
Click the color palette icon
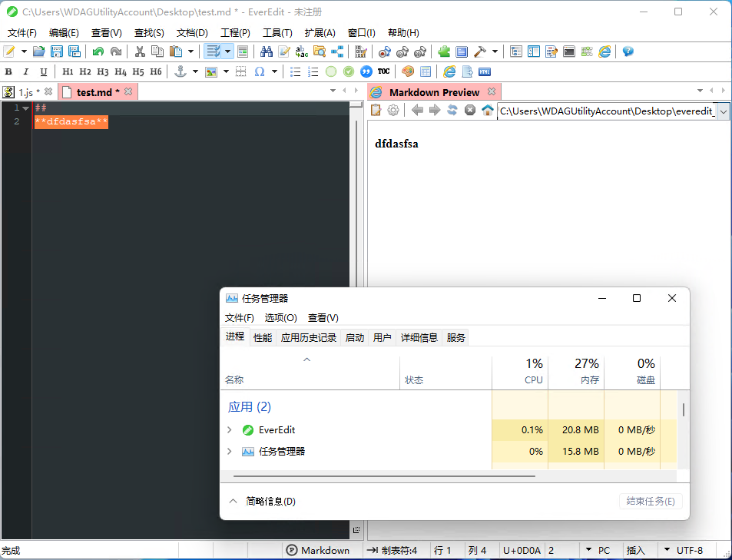pos(408,71)
